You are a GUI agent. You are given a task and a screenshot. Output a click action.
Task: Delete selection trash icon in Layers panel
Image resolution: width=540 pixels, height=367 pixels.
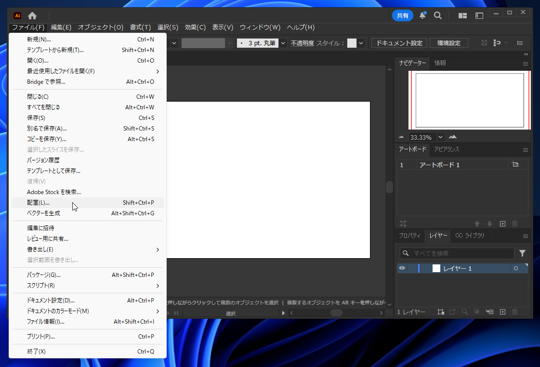(x=515, y=312)
